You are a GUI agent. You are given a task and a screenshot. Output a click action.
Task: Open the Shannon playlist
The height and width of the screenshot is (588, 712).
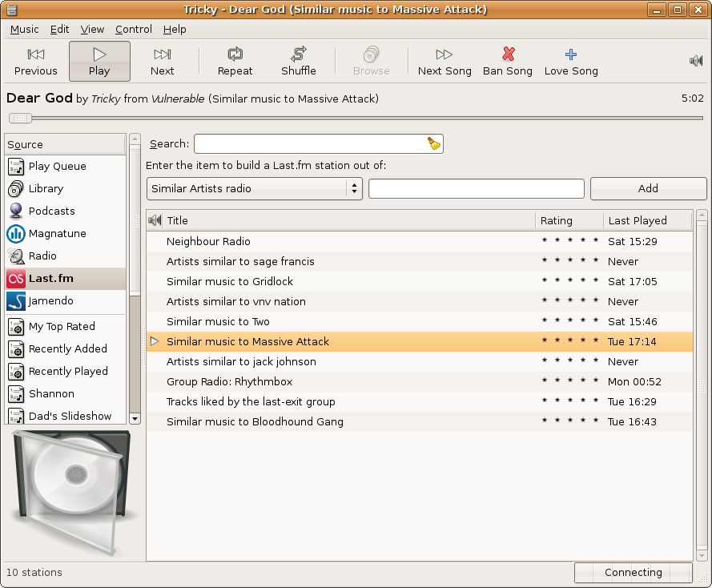pyautogui.click(x=66, y=393)
